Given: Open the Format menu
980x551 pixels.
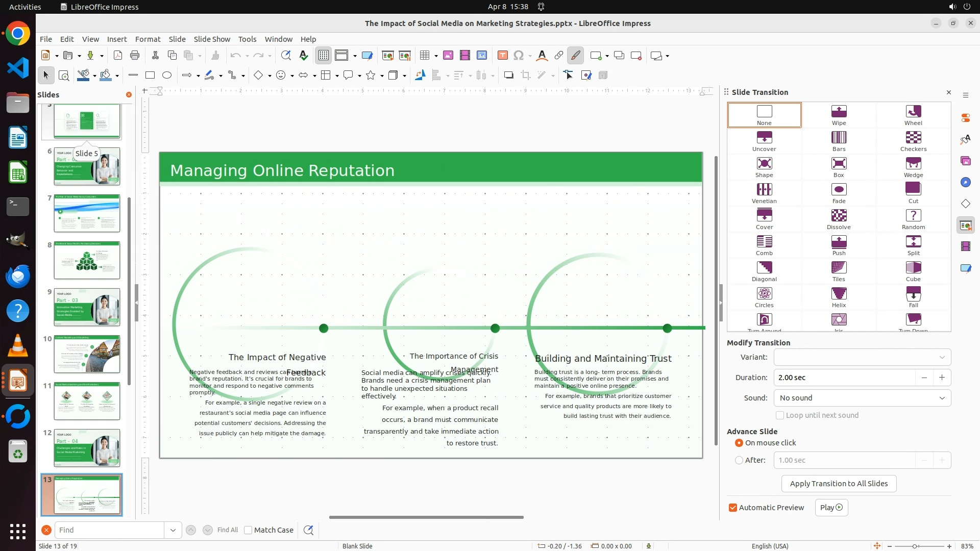Looking at the screenshot, I should [148, 39].
